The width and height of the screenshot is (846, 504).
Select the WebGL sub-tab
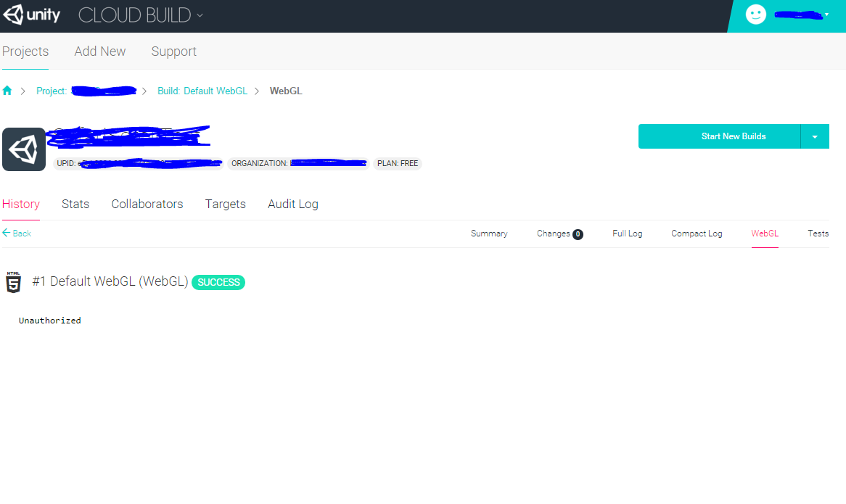pyautogui.click(x=765, y=234)
